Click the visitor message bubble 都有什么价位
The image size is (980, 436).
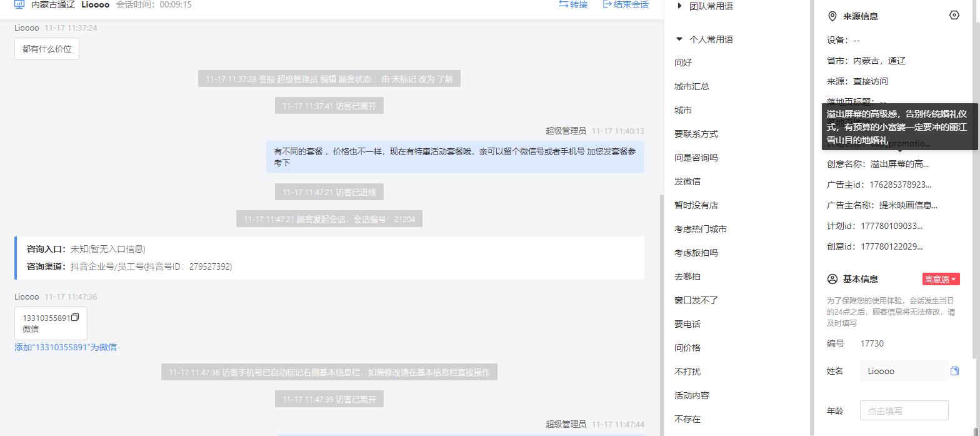[47, 49]
